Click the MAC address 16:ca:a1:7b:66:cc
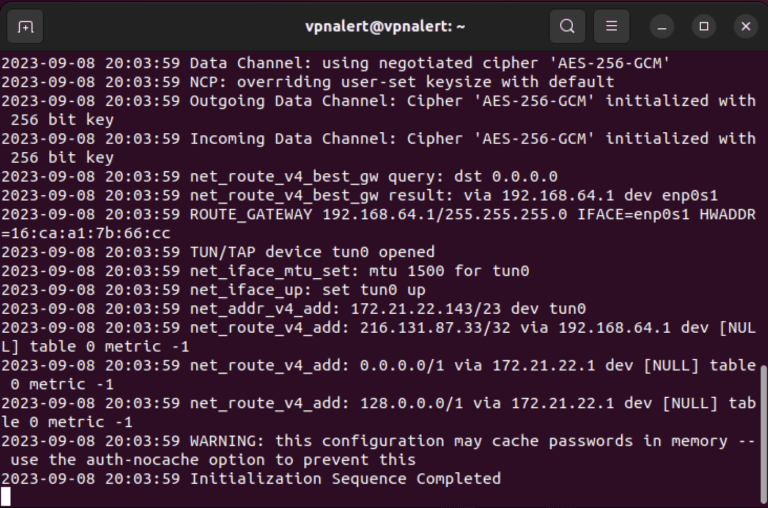Screen dimensions: 768x508 click(x=90, y=233)
